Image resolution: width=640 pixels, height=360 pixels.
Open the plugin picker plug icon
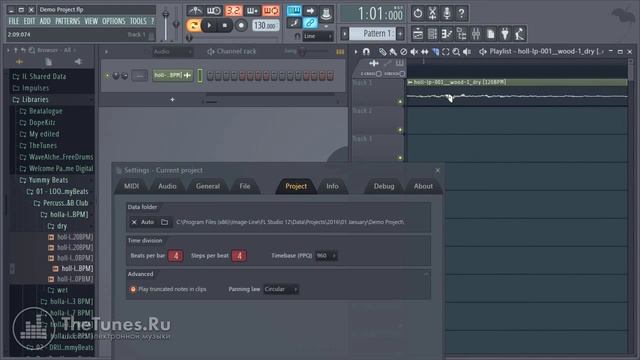coord(505,34)
